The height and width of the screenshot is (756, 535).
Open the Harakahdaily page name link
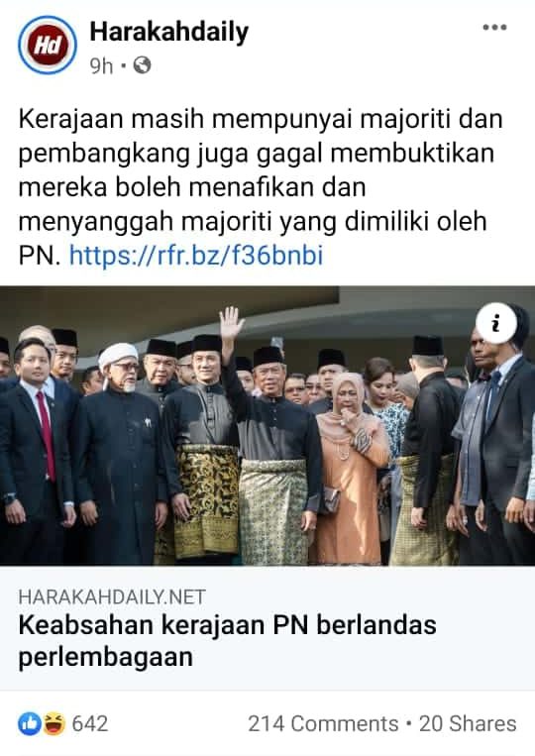pos(169,33)
